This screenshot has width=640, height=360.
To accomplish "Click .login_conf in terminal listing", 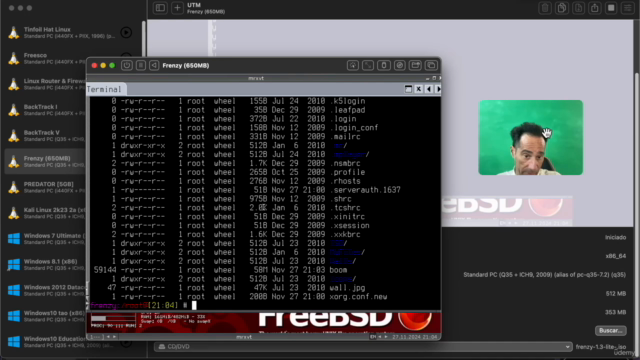I will click(353, 128).
